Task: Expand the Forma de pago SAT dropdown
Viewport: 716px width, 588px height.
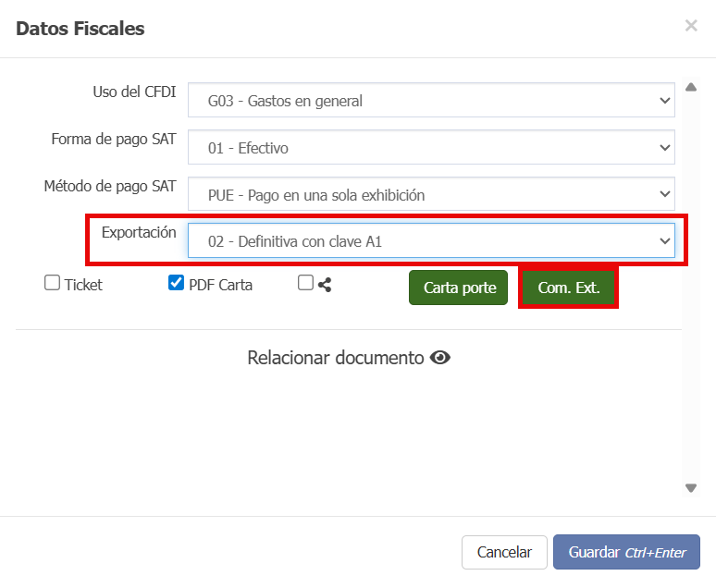Action: pyautogui.click(x=431, y=148)
